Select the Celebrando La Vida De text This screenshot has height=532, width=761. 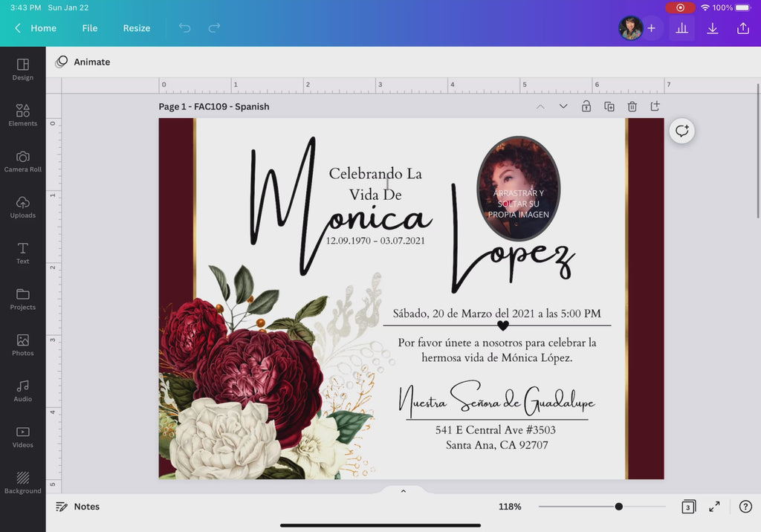point(375,184)
